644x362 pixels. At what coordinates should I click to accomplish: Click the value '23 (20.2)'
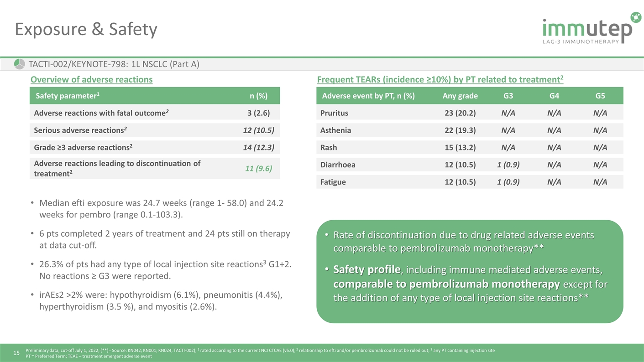460,113
